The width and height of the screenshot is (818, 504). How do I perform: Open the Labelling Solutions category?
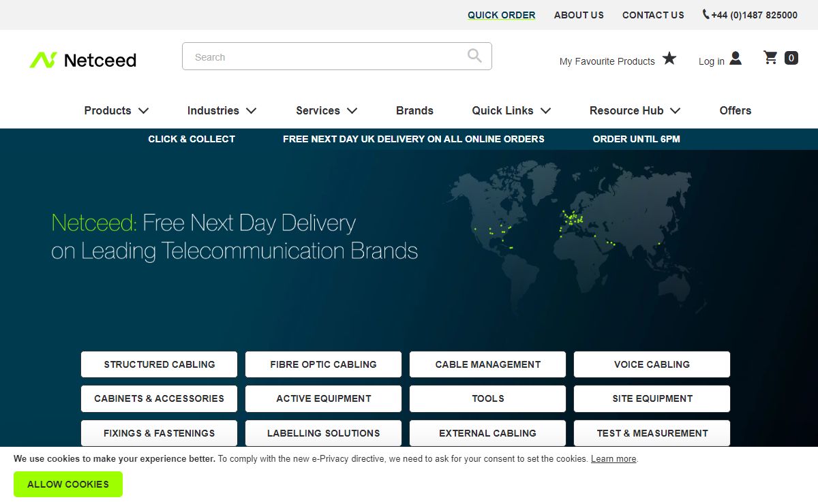click(324, 433)
